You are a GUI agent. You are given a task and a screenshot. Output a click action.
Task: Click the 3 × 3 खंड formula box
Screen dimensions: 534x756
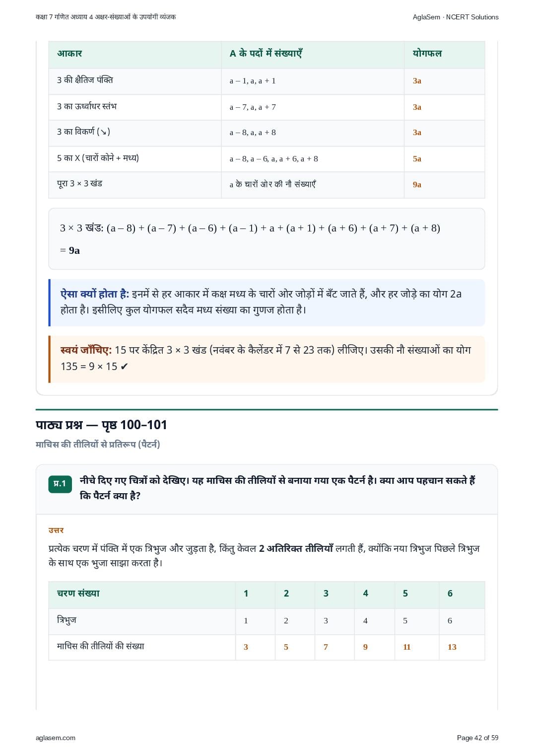[267, 239]
